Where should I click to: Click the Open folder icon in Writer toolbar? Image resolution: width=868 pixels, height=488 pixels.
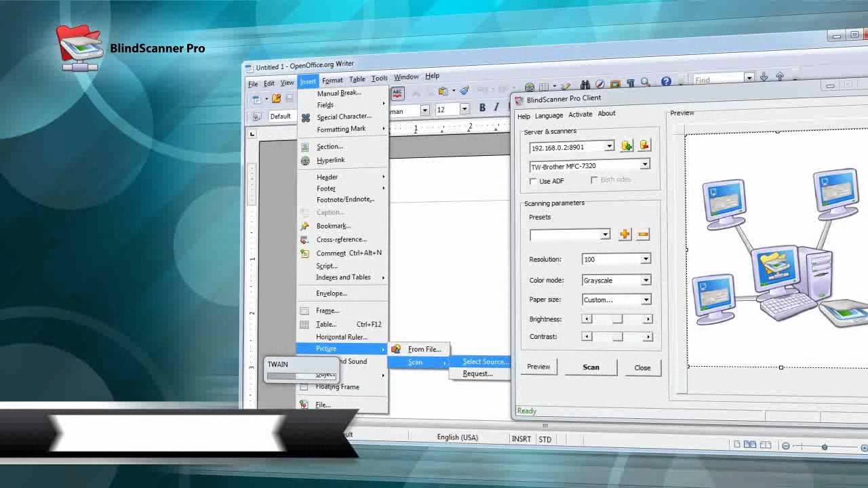[276, 99]
